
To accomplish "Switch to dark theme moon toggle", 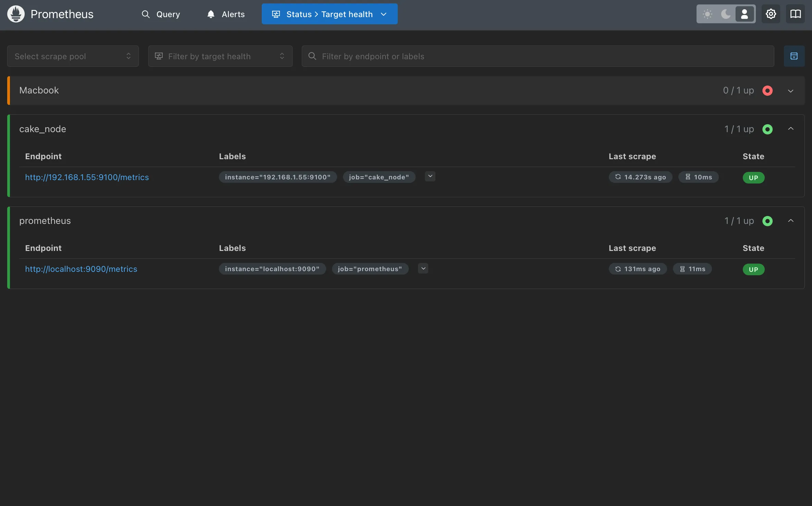I will tap(726, 14).
